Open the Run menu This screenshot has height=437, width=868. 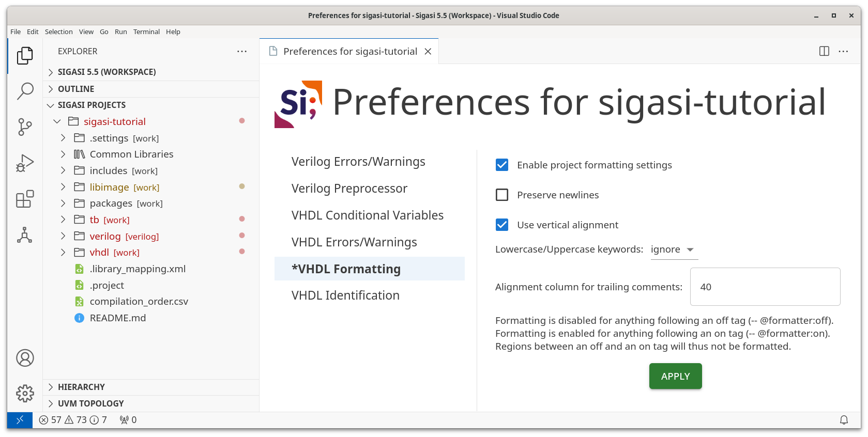coord(121,32)
